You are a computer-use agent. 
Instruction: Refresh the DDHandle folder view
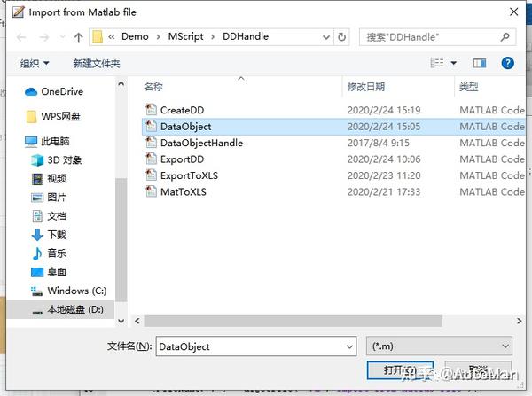pyautogui.click(x=341, y=36)
